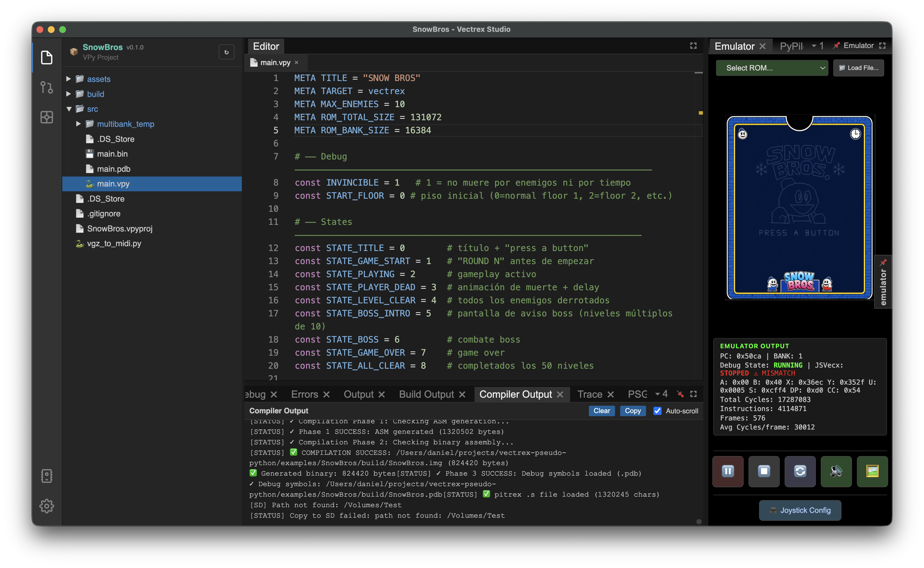Pause the emulator
This screenshot has height=568, width=924.
coord(728,471)
